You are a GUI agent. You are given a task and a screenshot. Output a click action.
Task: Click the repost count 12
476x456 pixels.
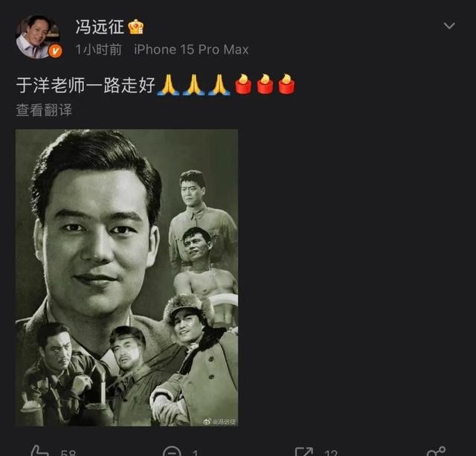click(331, 453)
